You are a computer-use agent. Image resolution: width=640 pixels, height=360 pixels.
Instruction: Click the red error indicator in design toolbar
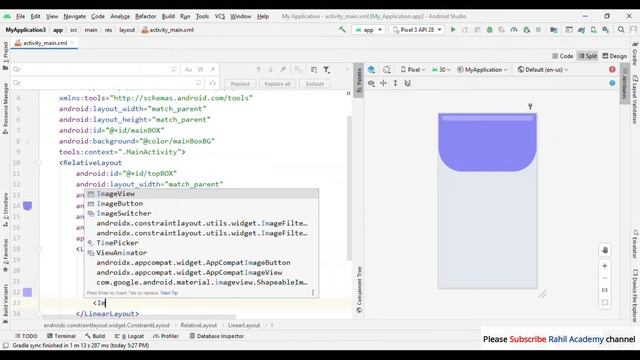[x=612, y=70]
